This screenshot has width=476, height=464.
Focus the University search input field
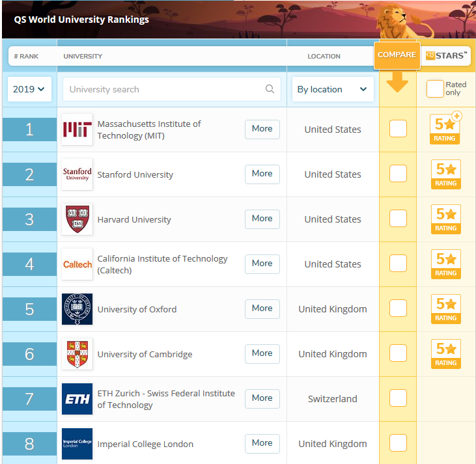coord(163,89)
